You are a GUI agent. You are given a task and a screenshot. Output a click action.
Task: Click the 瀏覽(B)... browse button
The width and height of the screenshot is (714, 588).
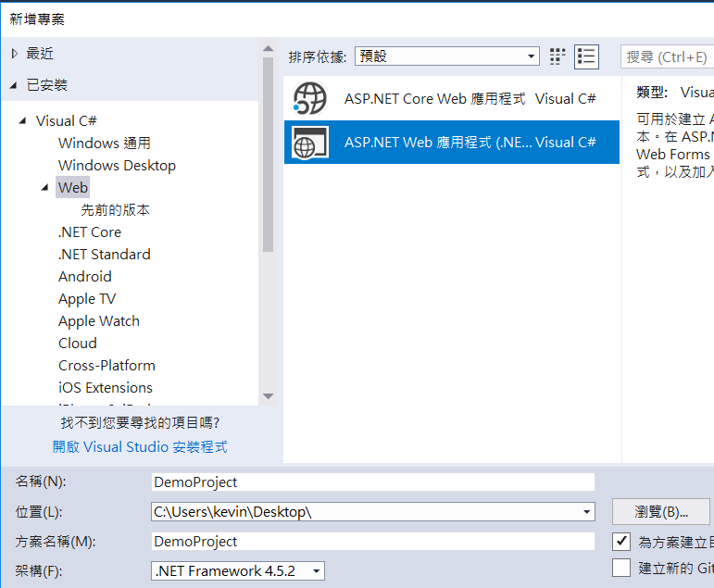[x=660, y=512]
